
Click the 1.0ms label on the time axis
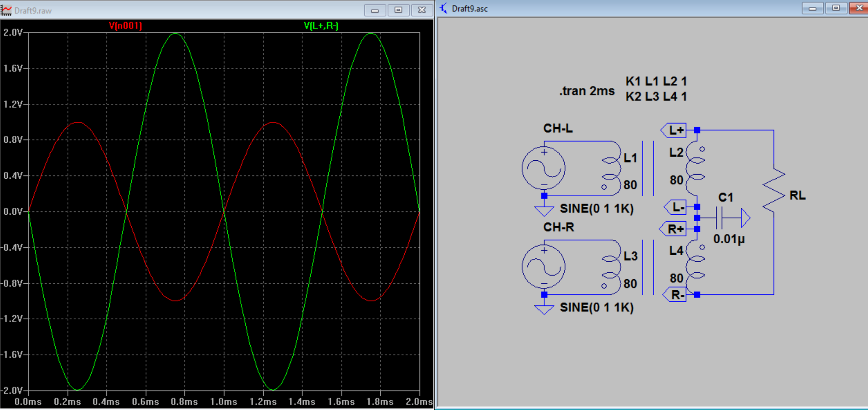[224, 402]
